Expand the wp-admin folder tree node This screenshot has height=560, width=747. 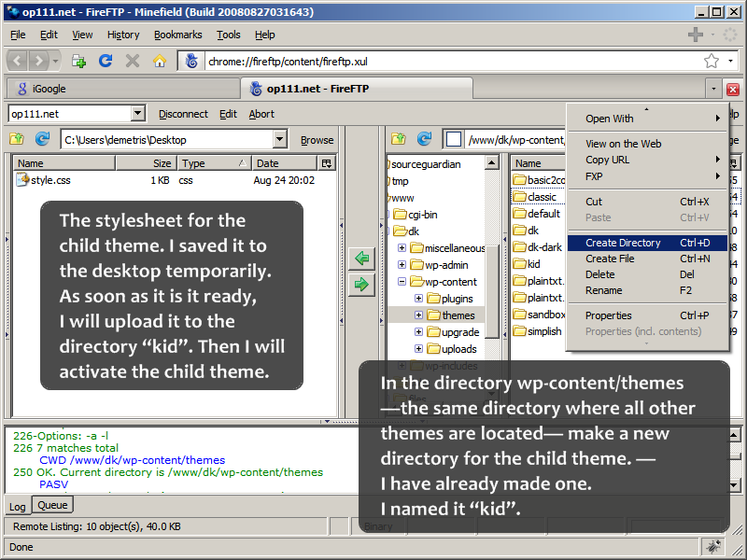click(402, 265)
